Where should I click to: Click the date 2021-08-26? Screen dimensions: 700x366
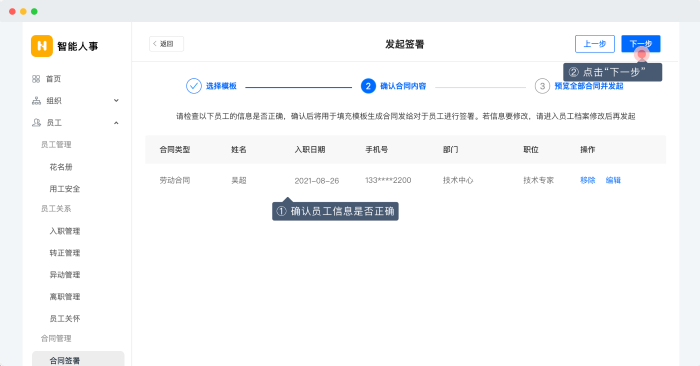(x=317, y=181)
